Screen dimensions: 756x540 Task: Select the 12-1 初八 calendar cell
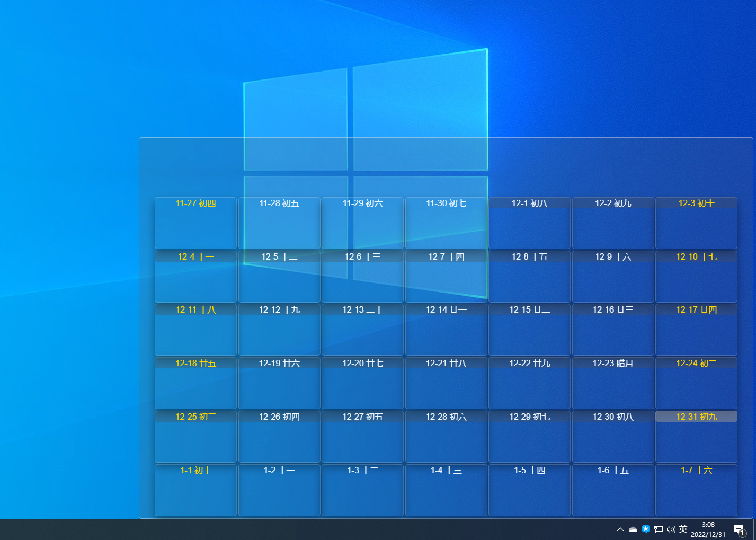click(529, 223)
